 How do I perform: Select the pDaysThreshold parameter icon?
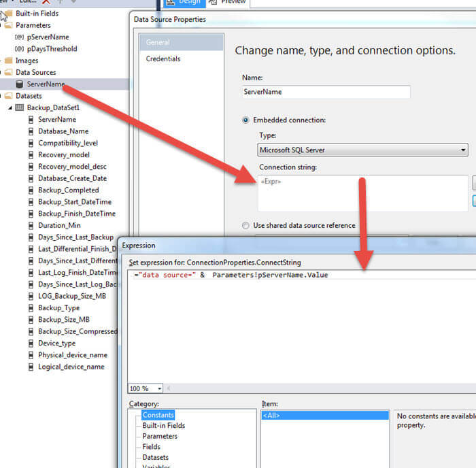click(x=20, y=49)
